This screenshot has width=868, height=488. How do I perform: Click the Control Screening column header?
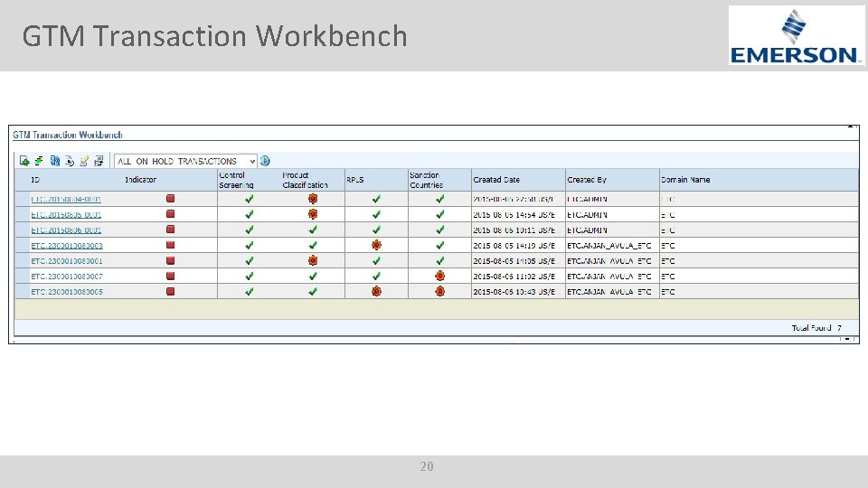pyautogui.click(x=236, y=180)
